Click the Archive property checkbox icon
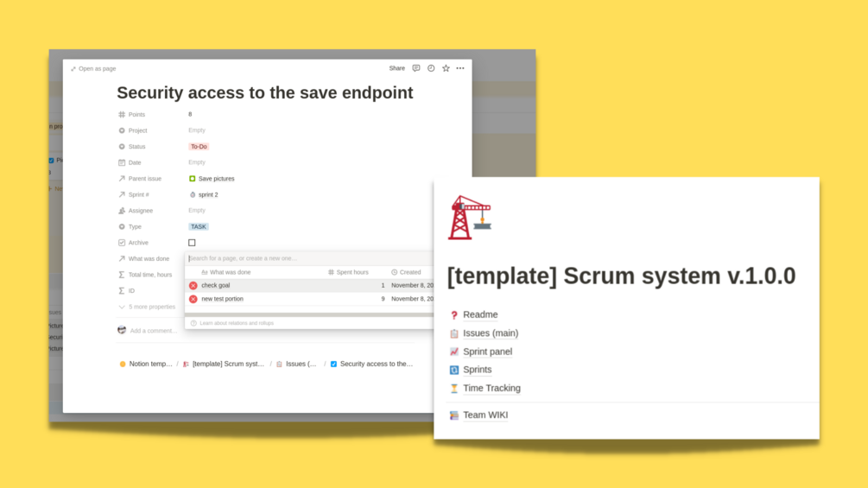The image size is (868, 488). [x=122, y=243]
